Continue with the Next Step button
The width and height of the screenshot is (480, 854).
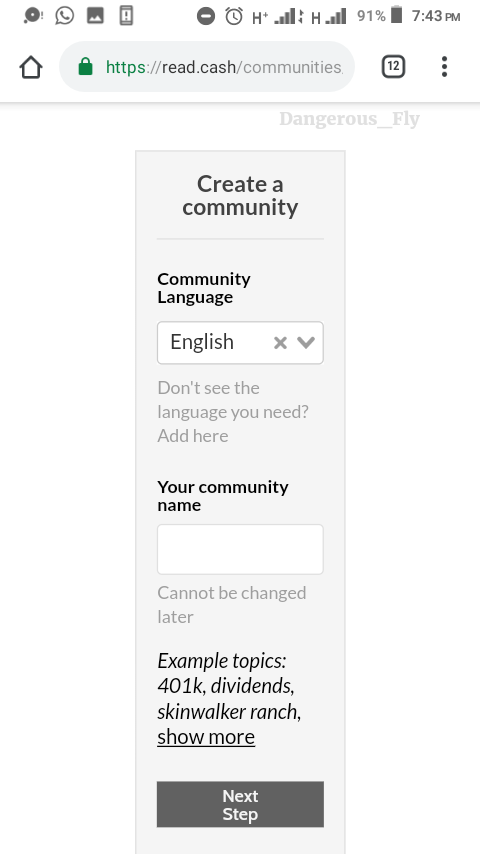(240, 804)
